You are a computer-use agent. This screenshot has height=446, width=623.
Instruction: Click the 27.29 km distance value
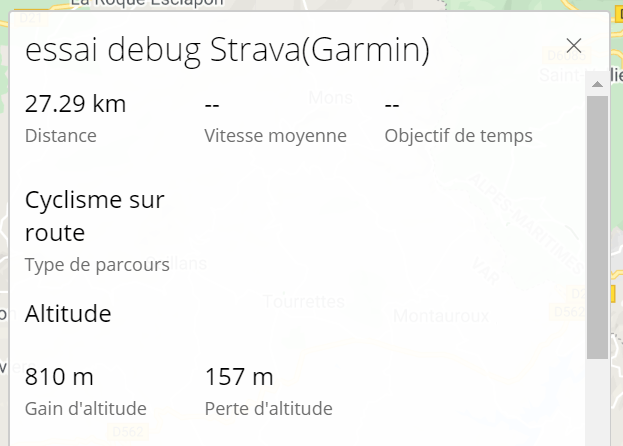coord(75,104)
